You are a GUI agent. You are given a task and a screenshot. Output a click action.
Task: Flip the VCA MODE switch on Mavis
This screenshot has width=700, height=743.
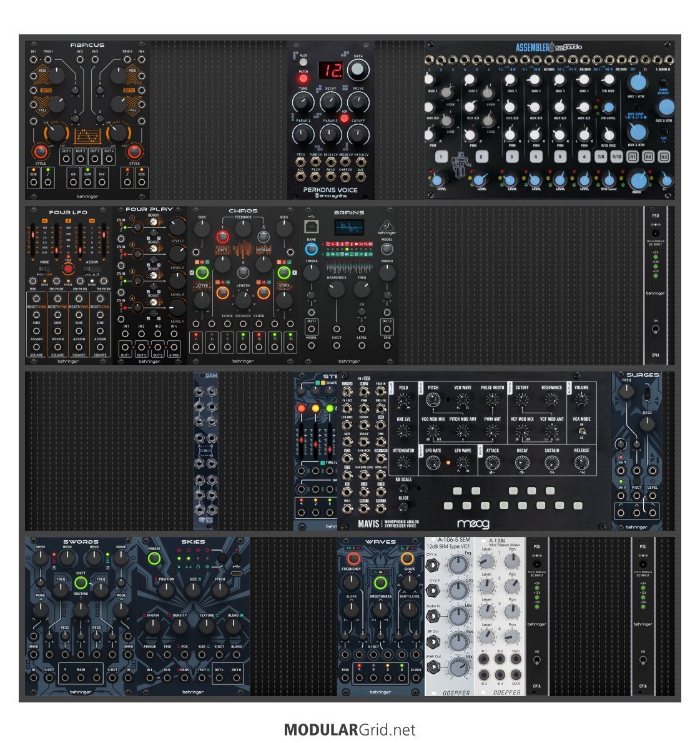pos(581,431)
